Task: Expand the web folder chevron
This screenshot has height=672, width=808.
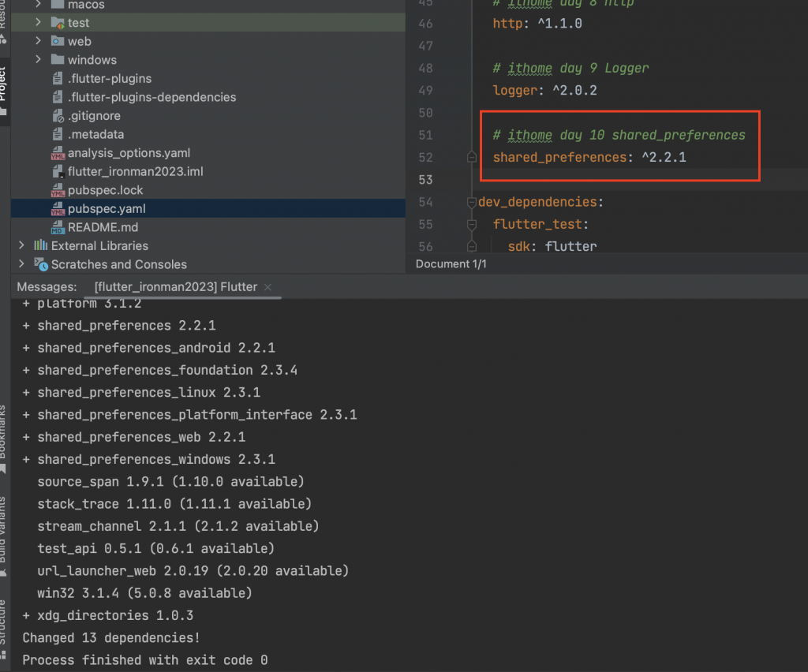Action: [x=38, y=41]
